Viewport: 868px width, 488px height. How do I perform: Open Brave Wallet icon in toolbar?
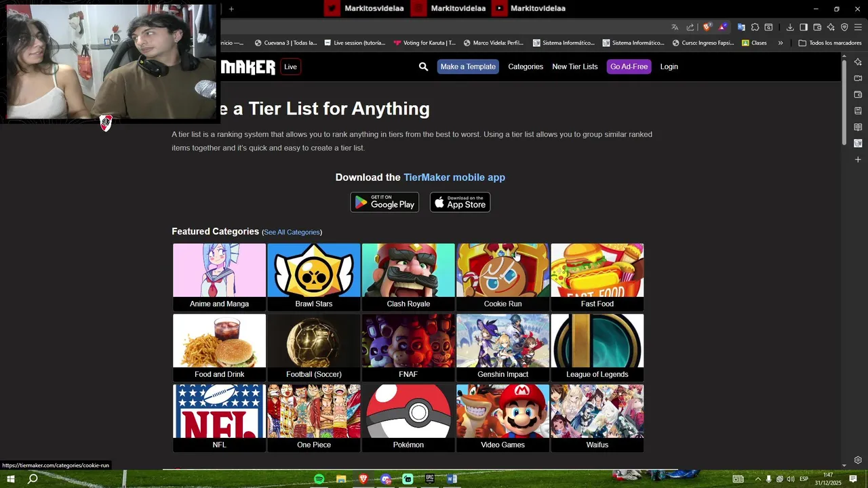[x=817, y=27]
